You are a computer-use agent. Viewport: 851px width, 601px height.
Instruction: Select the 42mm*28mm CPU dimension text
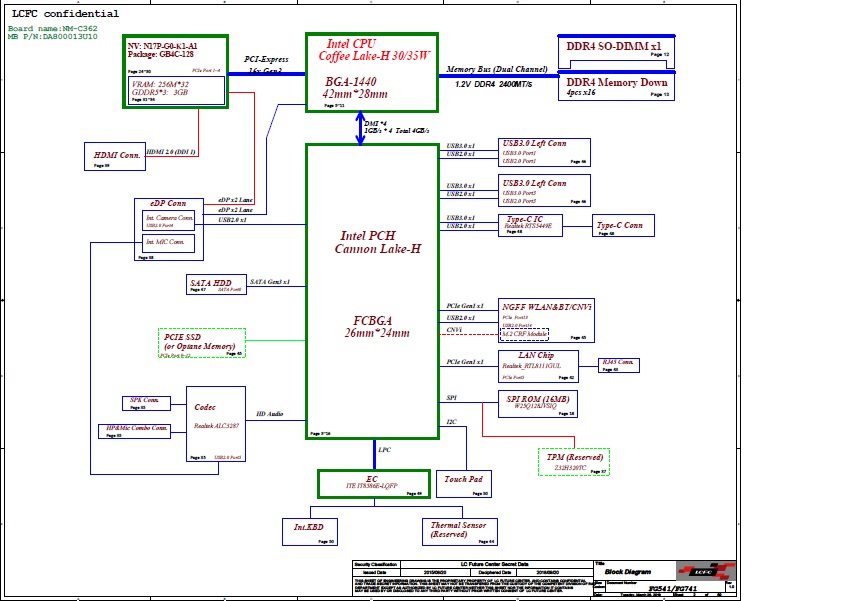[x=355, y=94]
